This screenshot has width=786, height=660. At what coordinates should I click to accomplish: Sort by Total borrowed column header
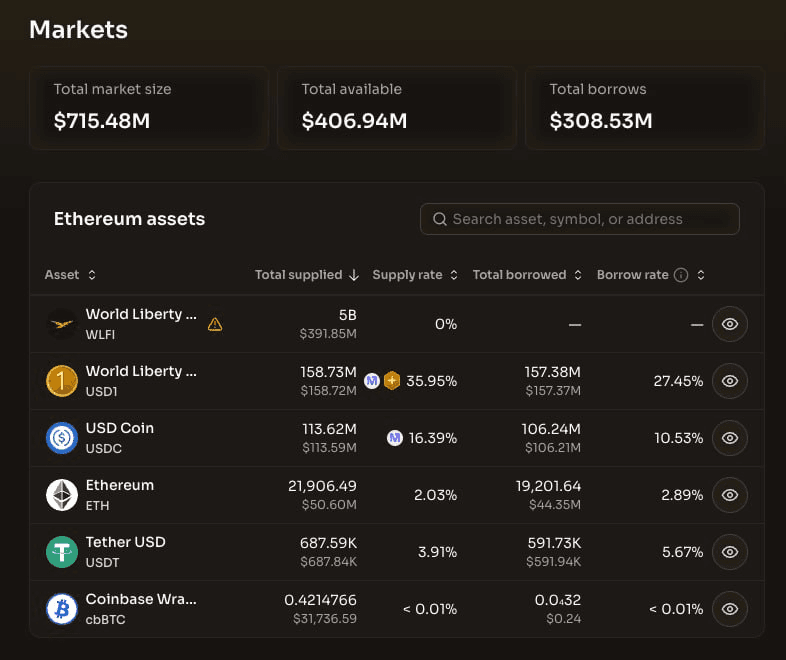pos(526,275)
